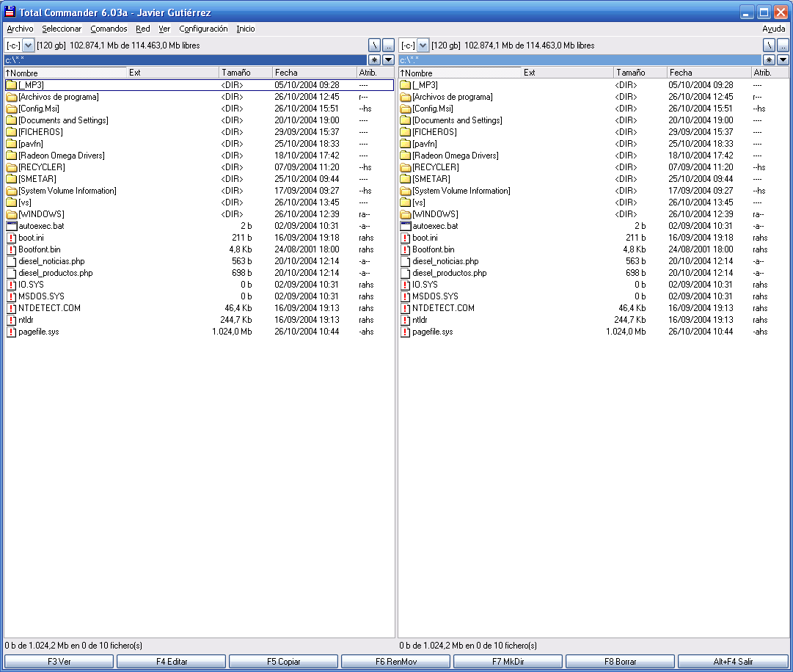793x672 pixels.
Task: Click the F7 MkDir button
Action: coord(508,662)
